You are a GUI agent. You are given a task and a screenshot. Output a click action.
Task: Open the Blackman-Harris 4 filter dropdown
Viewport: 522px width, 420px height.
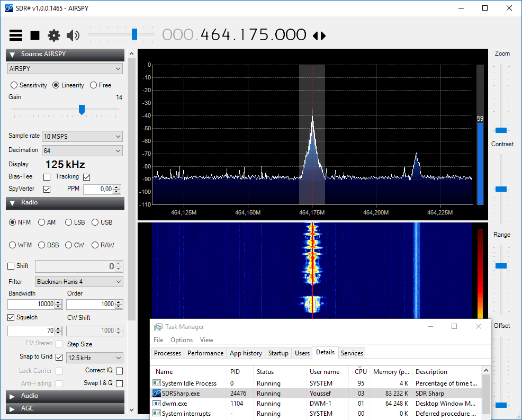pos(79,281)
